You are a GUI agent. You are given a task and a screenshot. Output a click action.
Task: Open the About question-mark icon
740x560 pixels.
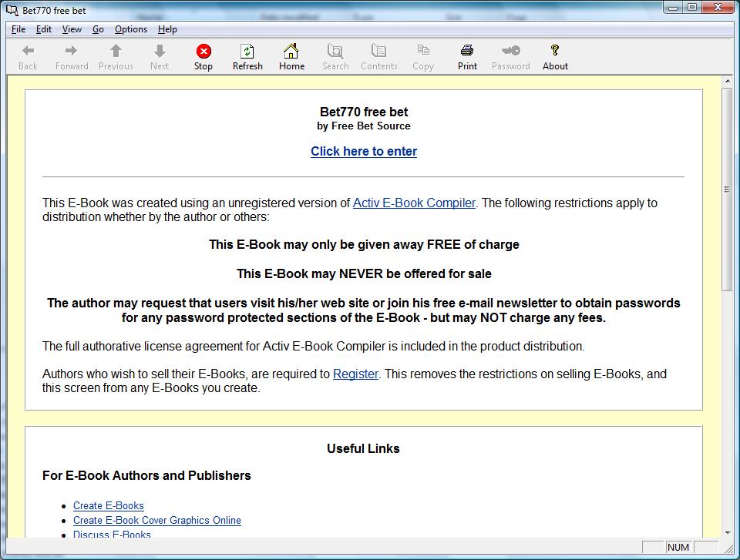pyautogui.click(x=555, y=50)
